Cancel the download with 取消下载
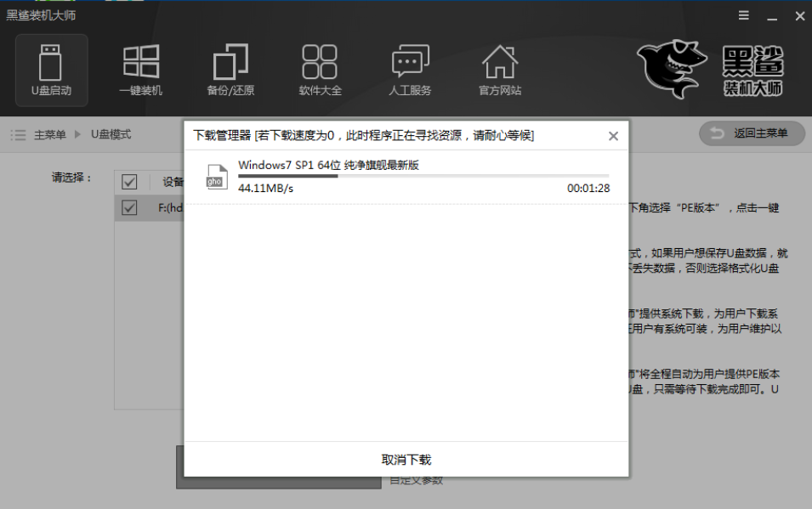Screen dimensions: 812x509 coord(406,460)
